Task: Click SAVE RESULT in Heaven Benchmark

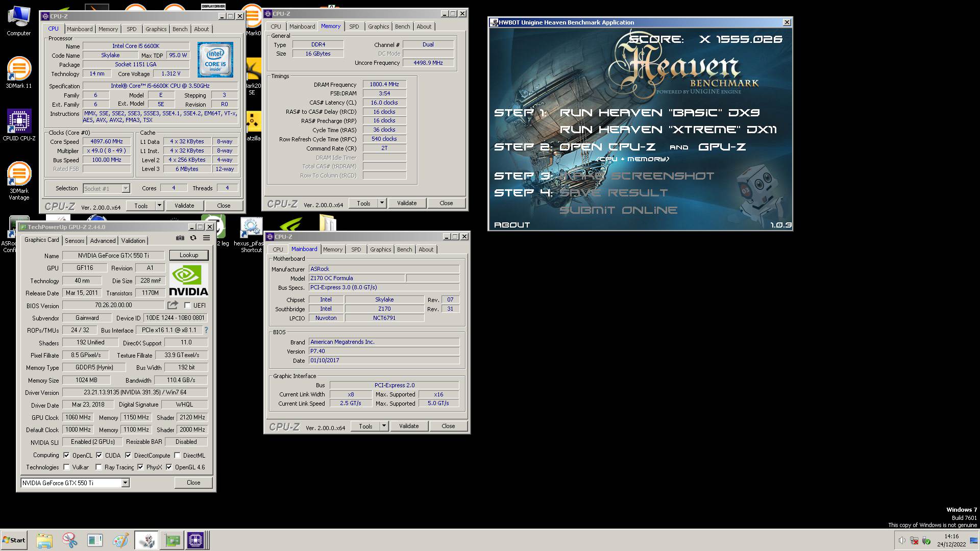Action: coord(614,193)
